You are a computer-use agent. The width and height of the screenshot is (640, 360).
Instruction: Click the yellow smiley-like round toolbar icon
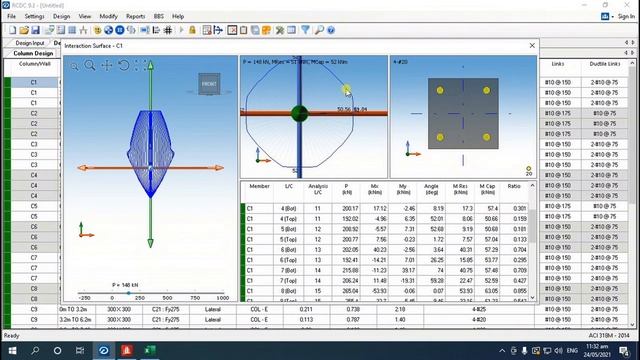point(97,30)
